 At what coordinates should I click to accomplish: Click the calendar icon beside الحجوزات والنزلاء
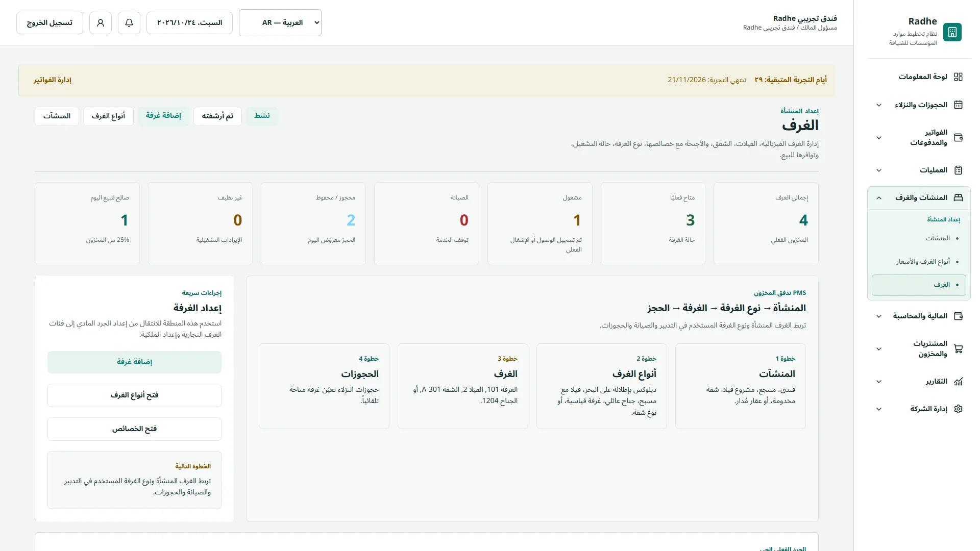(958, 105)
